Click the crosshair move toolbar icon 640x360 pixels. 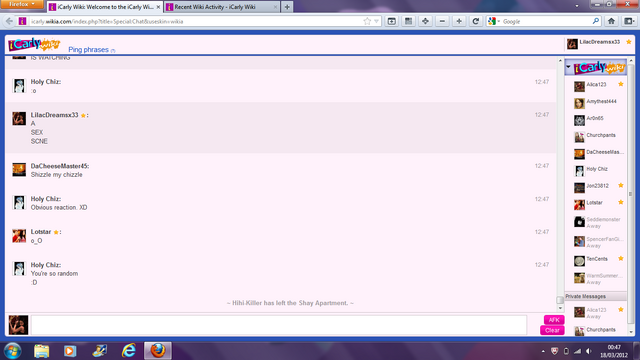click(x=425, y=21)
